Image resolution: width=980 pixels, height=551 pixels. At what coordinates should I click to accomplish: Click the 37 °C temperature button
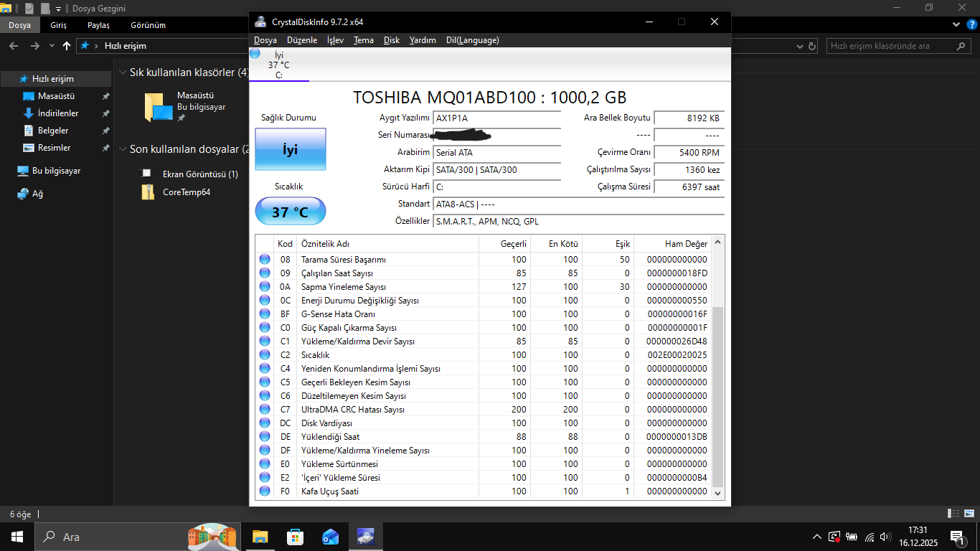290,212
